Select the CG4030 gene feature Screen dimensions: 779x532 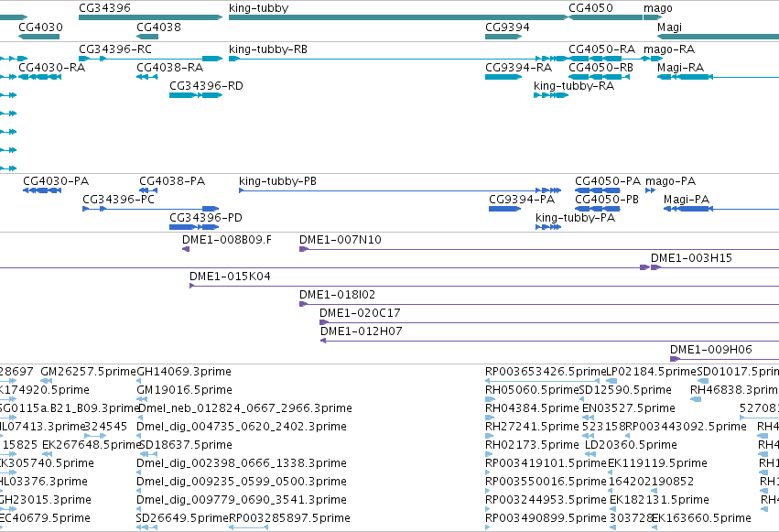(x=38, y=37)
